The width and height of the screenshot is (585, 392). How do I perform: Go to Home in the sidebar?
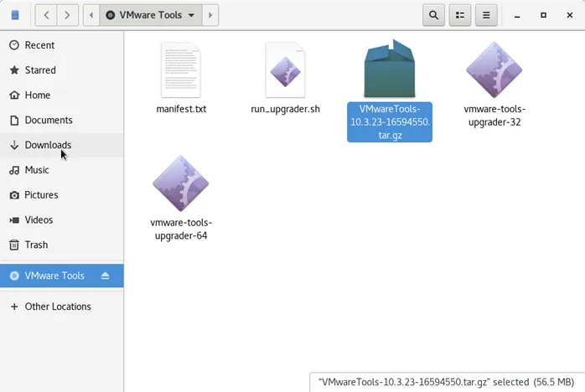click(x=61, y=95)
